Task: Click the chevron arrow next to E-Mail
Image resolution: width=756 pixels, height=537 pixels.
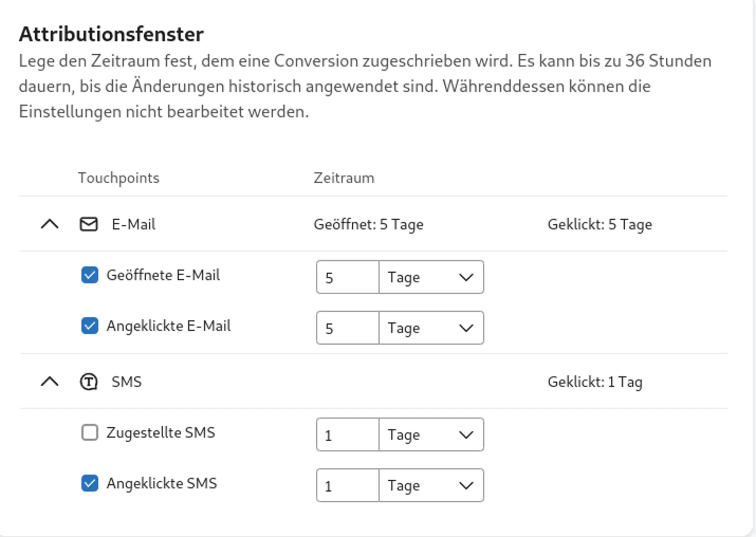Action: click(x=50, y=223)
